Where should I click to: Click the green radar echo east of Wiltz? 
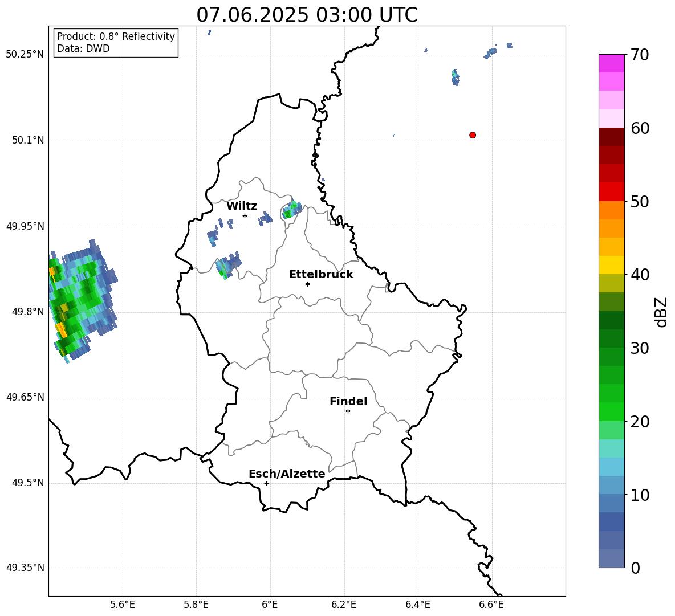pyautogui.click(x=292, y=210)
